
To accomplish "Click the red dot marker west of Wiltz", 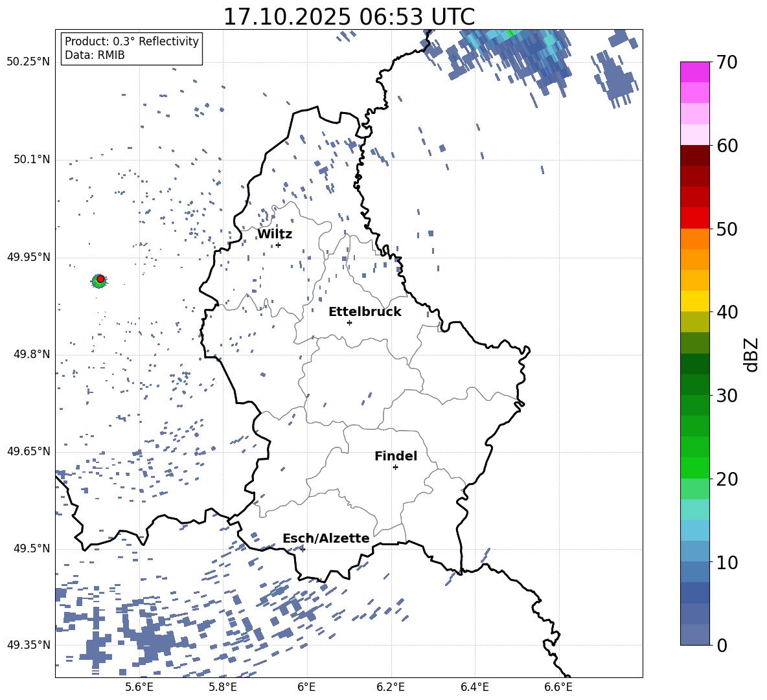I will (x=100, y=278).
